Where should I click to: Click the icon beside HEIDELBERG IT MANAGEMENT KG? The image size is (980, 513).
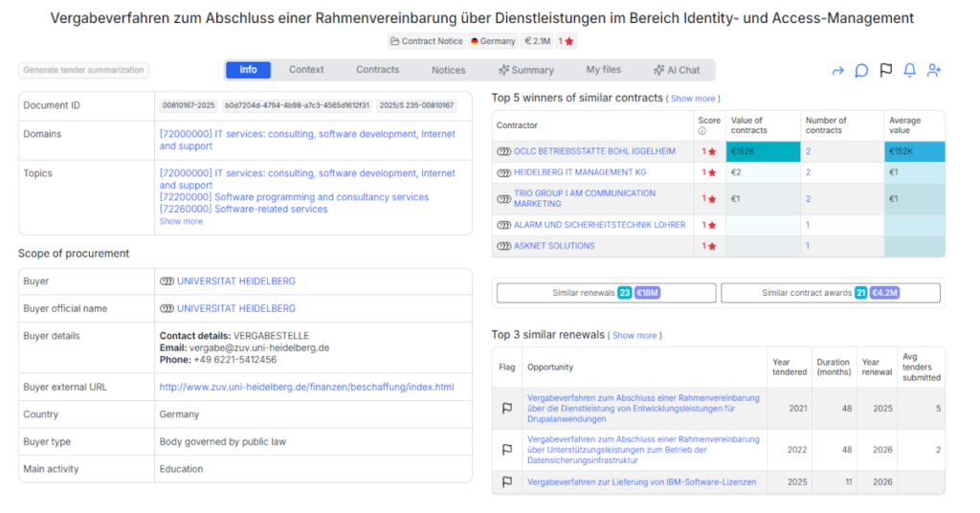(503, 172)
